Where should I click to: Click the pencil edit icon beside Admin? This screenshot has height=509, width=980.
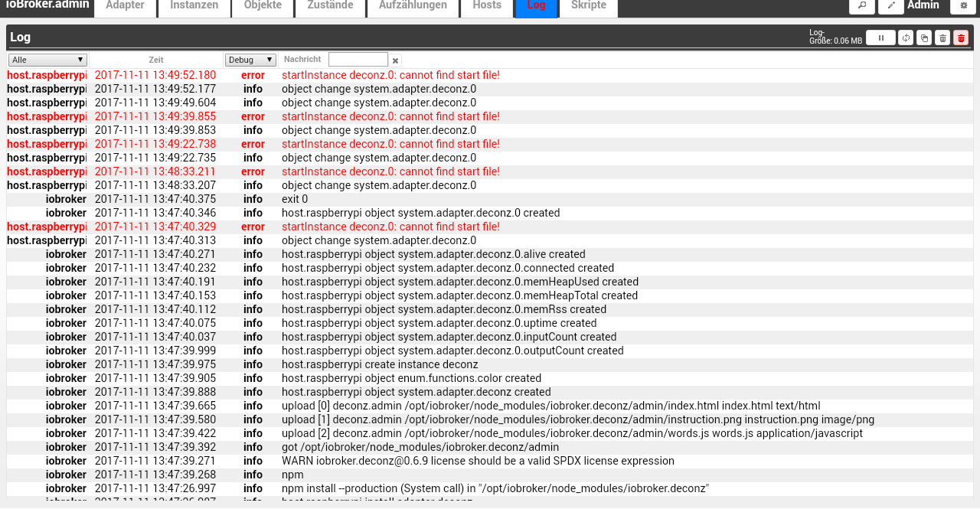891,6
